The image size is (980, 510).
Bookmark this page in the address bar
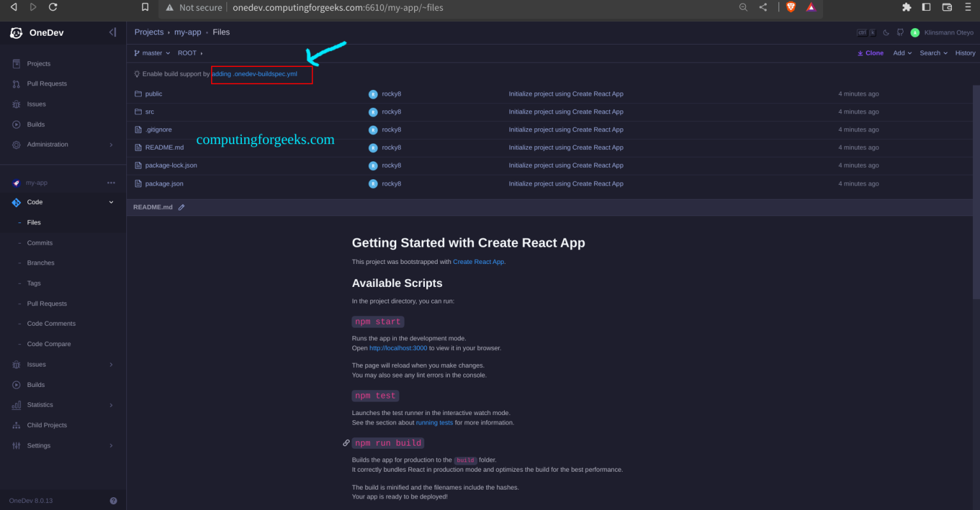[x=145, y=8]
